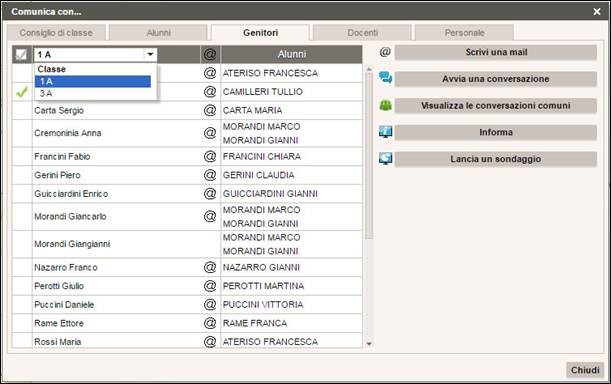Open the class dropdown arrow showing 1 A
Viewport: 611px width, 384px height.
(x=150, y=55)
